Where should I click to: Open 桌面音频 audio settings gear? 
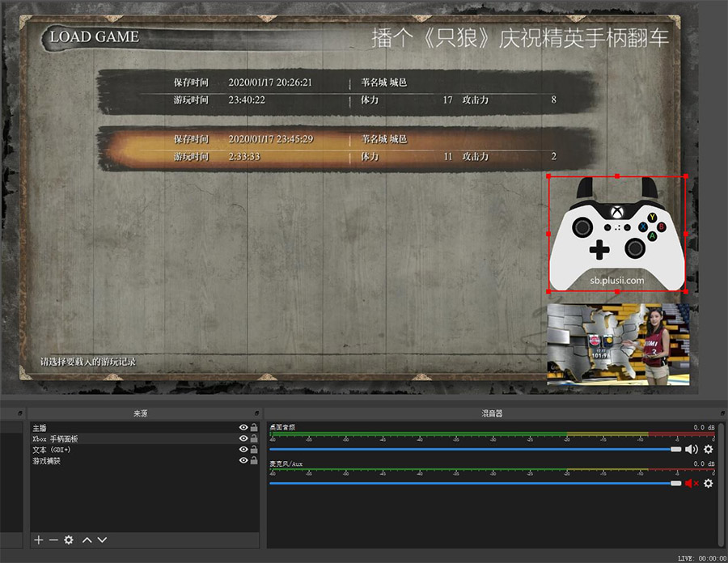tap(708, 449)
